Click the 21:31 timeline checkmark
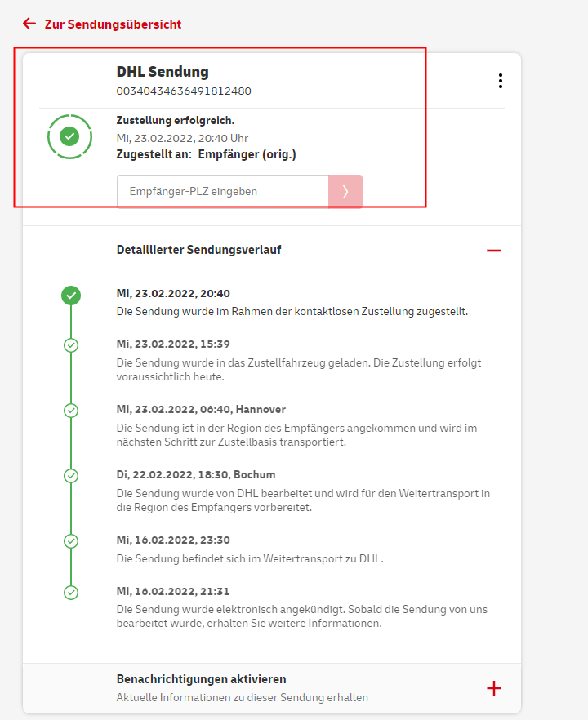The image size is (588, 720). [71, 592]
